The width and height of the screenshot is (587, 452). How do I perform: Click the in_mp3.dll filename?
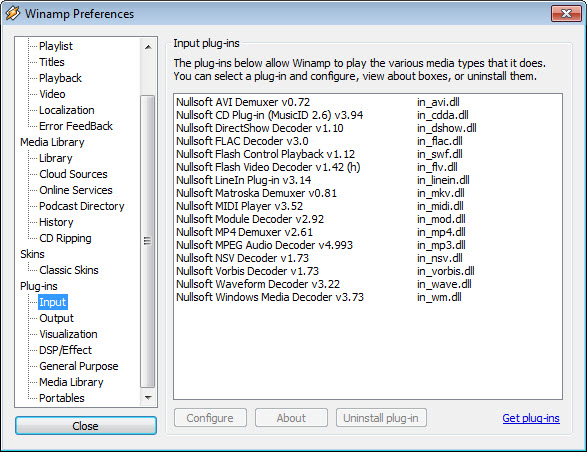click(441, 245)
